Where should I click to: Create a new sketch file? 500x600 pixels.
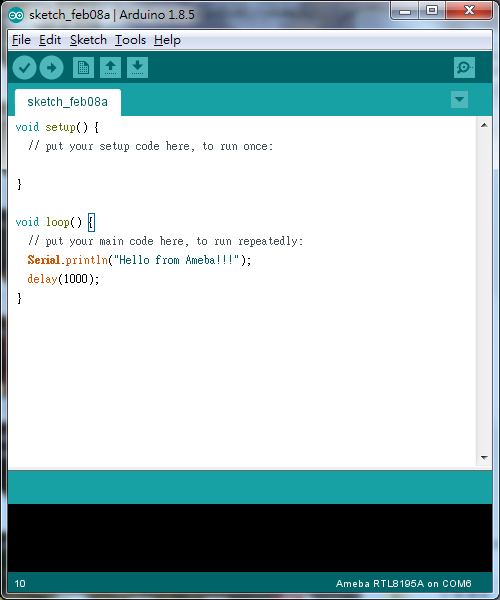click(83, 68)
